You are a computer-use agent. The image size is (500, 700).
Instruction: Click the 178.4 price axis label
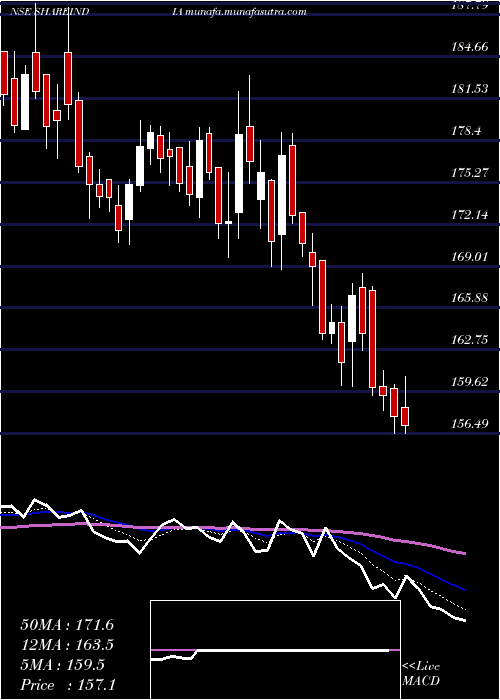(x=466, y=130)
